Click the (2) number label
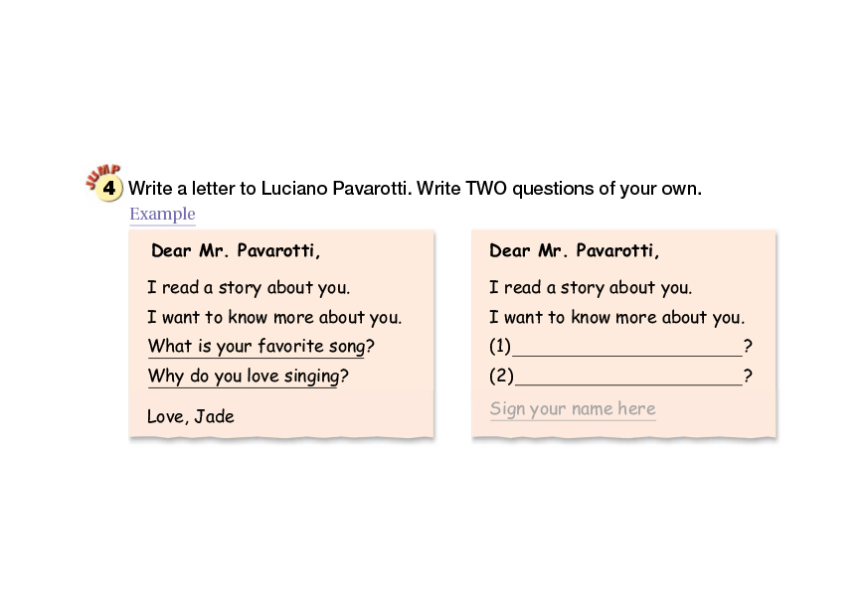The height and width of the screenshot is (608, 868). point(500,377)
